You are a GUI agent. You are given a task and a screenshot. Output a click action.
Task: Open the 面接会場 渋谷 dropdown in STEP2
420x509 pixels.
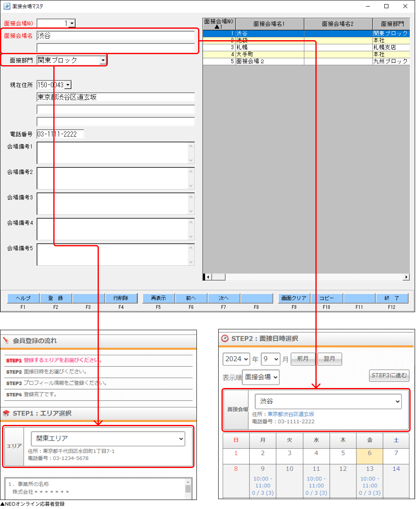(328, 402)
